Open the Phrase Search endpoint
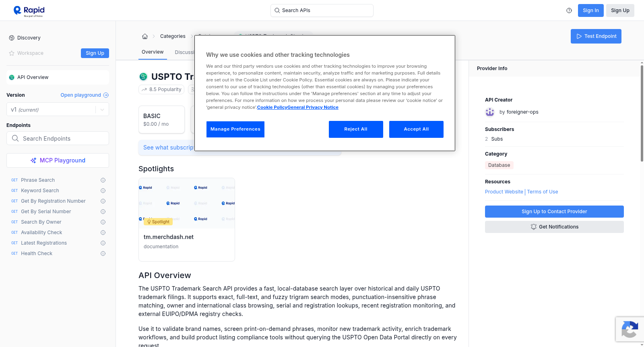 [x=38, y=180]
